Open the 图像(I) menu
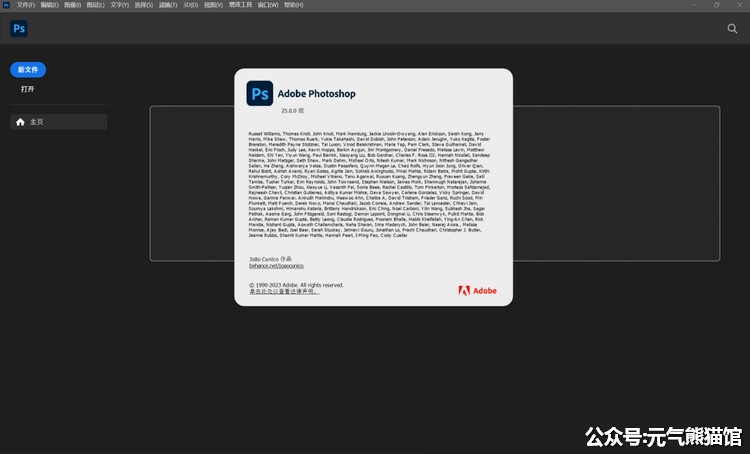 (x=73, y=5)
